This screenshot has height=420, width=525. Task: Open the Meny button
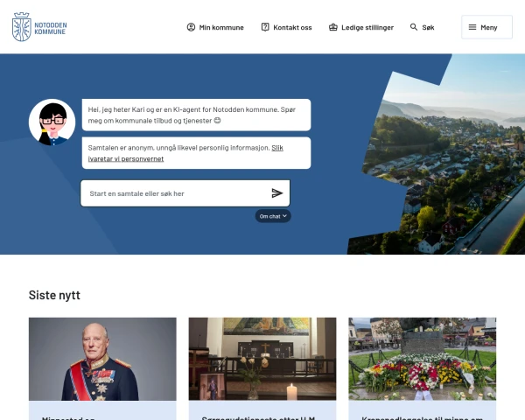tap(486, 27)
